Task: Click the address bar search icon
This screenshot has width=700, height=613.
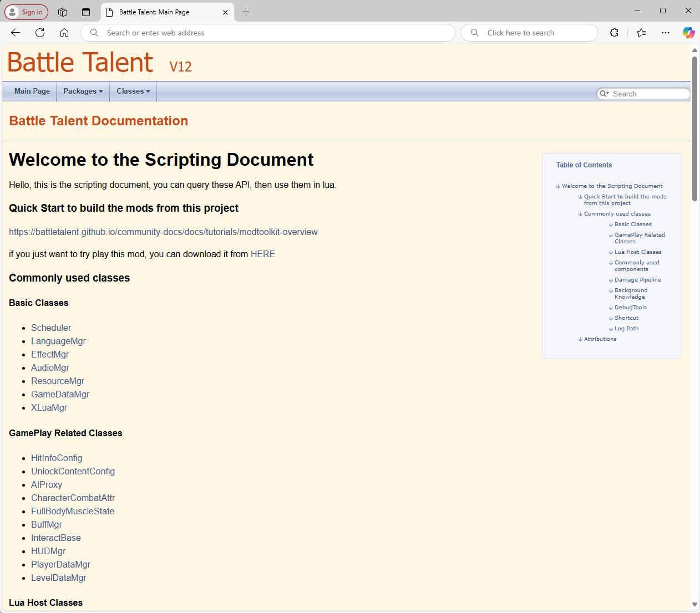Action: pos(94,33)
